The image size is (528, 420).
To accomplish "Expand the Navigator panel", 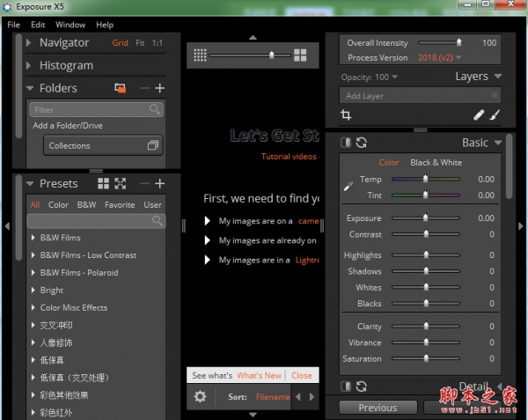I will tap(29, 43).
